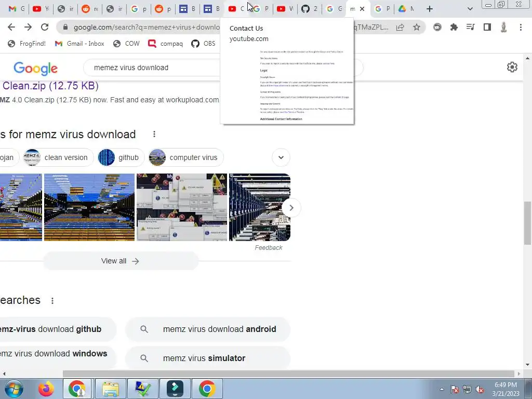Filter images by github chip
This screenshot has width=532, height=399.
click(x=121, y=157)
